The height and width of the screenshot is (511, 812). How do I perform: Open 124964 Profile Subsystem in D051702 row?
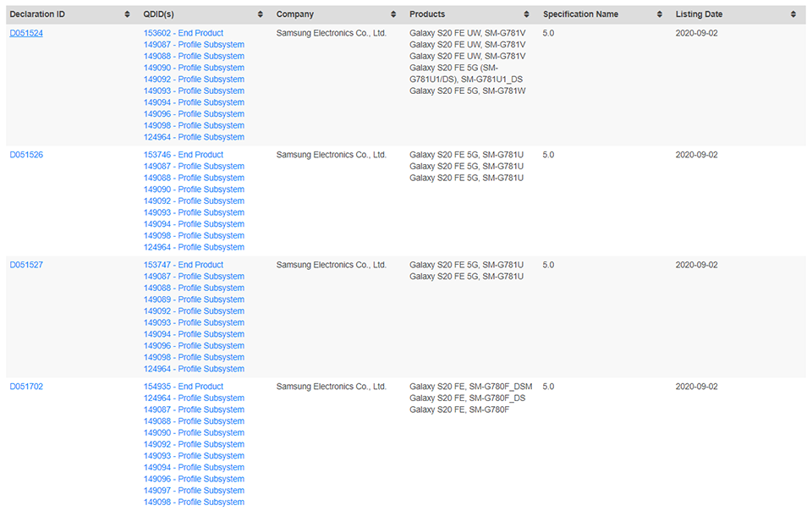point(194,398)
